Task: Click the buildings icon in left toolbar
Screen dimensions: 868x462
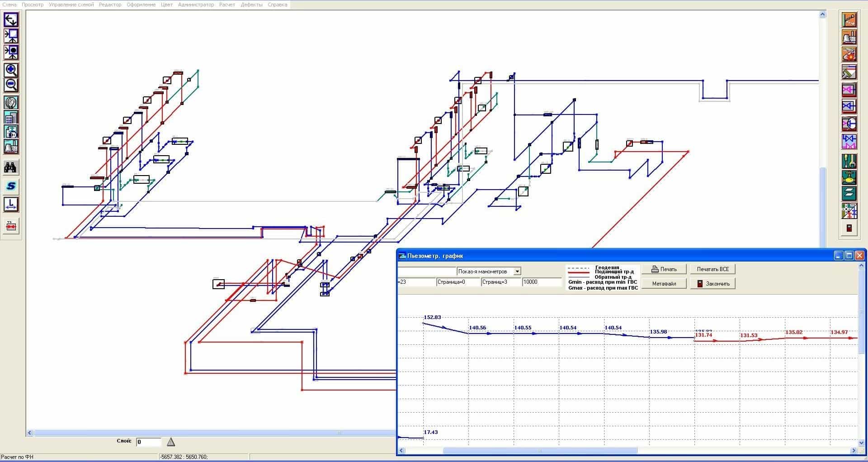Action: pyautogui.click(x=11, y=118)
